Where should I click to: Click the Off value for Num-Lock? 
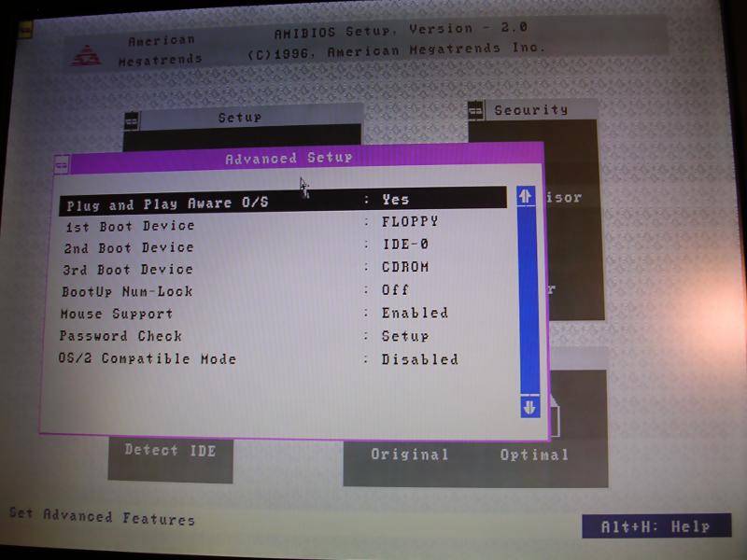395,290
